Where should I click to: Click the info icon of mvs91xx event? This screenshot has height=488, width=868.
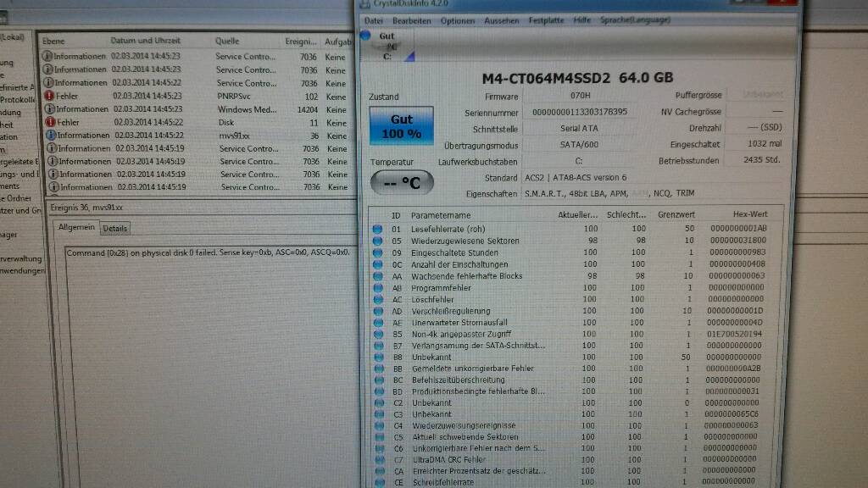pyautogui.click(x=51, y=135)
